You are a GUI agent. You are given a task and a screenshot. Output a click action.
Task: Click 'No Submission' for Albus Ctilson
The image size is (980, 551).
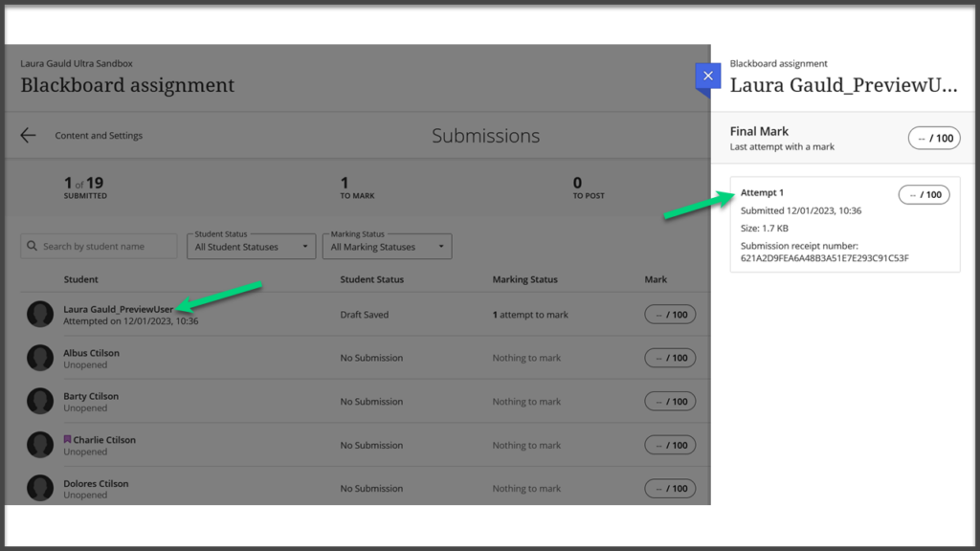click(371, 358)
